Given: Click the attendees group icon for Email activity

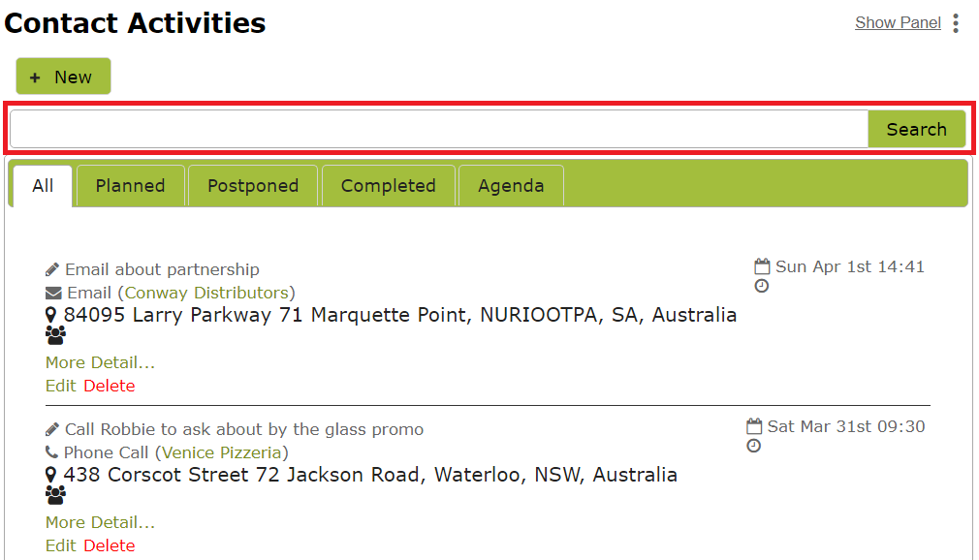Looking at the screenshot, I should click(x=55, y=336).
